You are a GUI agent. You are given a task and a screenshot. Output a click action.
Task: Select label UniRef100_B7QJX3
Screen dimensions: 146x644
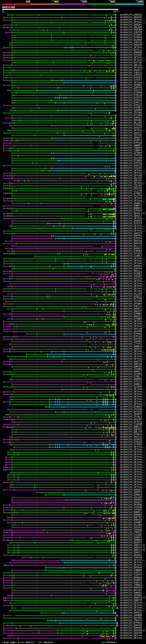131,90
